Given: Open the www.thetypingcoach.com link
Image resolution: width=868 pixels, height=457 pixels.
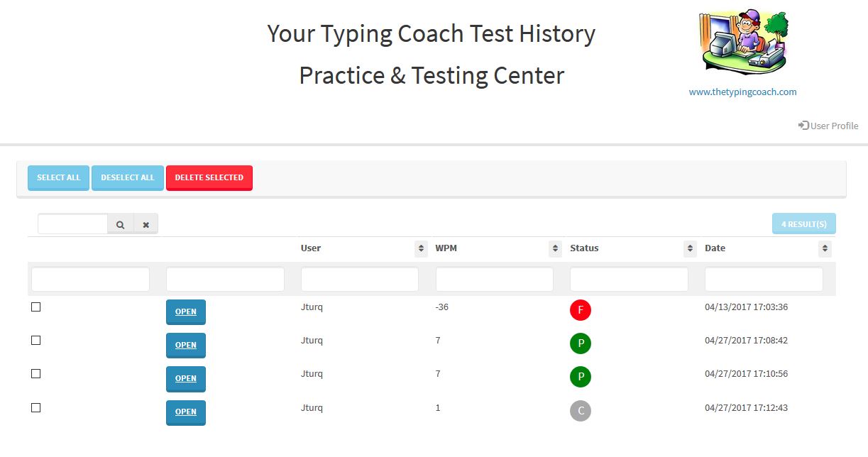Looking at the screenshot, I should [742, 92].
